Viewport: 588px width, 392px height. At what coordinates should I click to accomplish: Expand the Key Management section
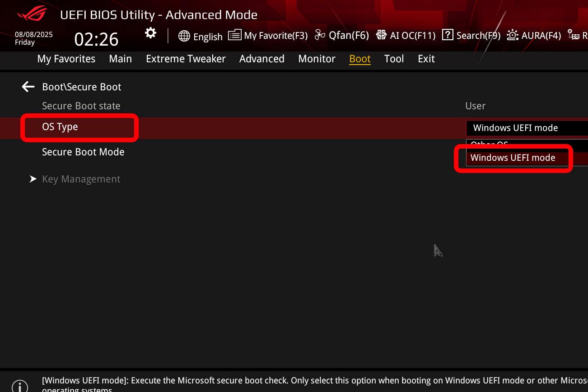tap(81, 179)
